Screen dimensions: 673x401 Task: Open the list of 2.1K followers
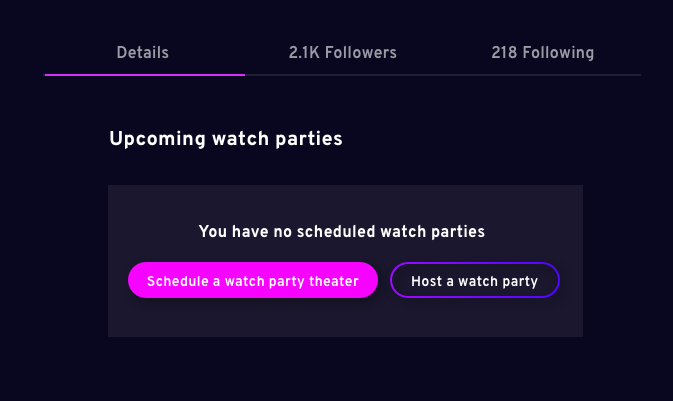[x=343, y=53]
